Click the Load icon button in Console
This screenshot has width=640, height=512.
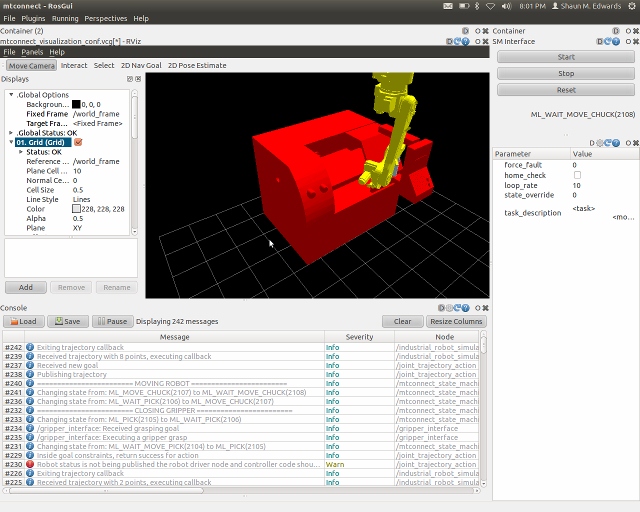pos(22,321)
